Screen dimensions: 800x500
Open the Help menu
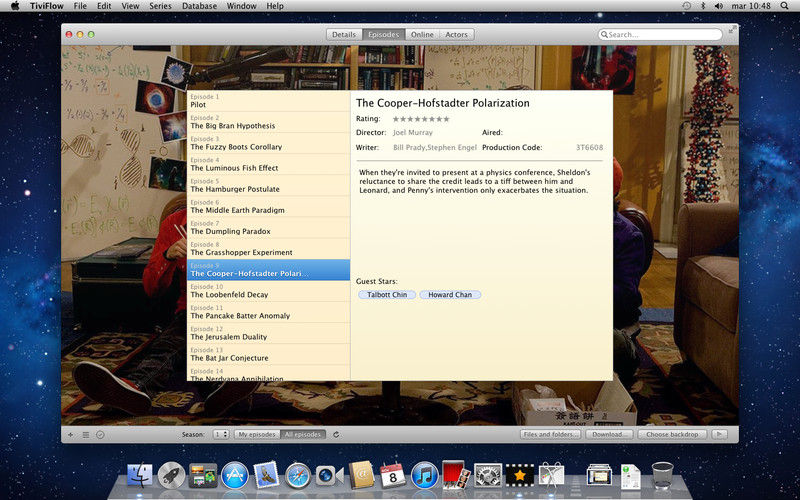[x=275, y=6]
